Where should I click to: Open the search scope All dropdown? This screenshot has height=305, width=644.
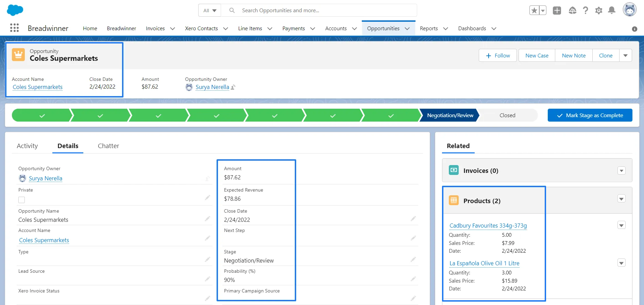pos(210,11)
